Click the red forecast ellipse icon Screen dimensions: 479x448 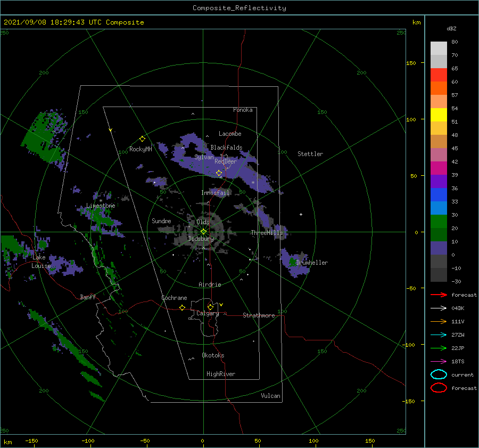coord(439,388)
